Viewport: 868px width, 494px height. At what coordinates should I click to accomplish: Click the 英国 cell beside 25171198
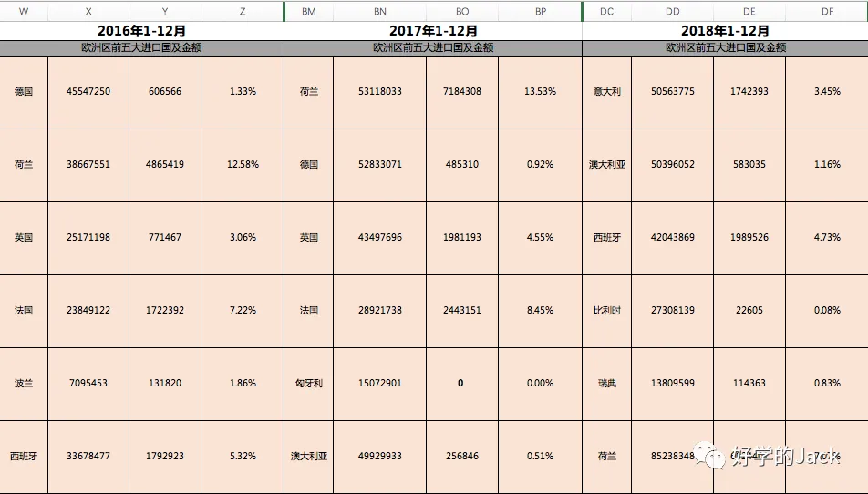24,239
